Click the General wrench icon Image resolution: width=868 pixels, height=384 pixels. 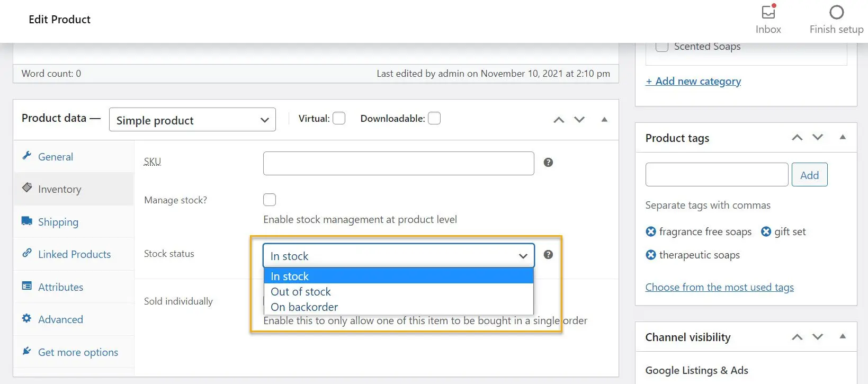click(27, 155)
